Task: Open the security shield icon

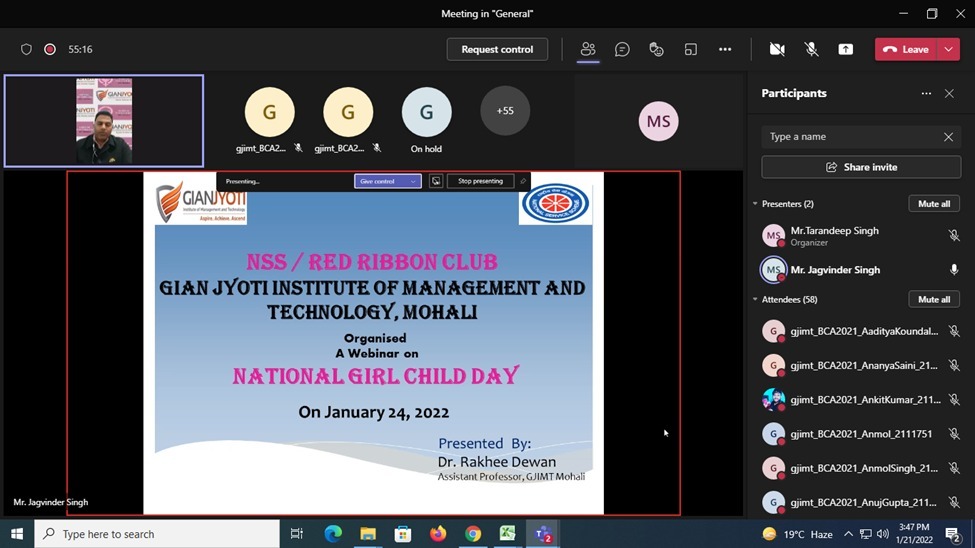Action: 26,49
